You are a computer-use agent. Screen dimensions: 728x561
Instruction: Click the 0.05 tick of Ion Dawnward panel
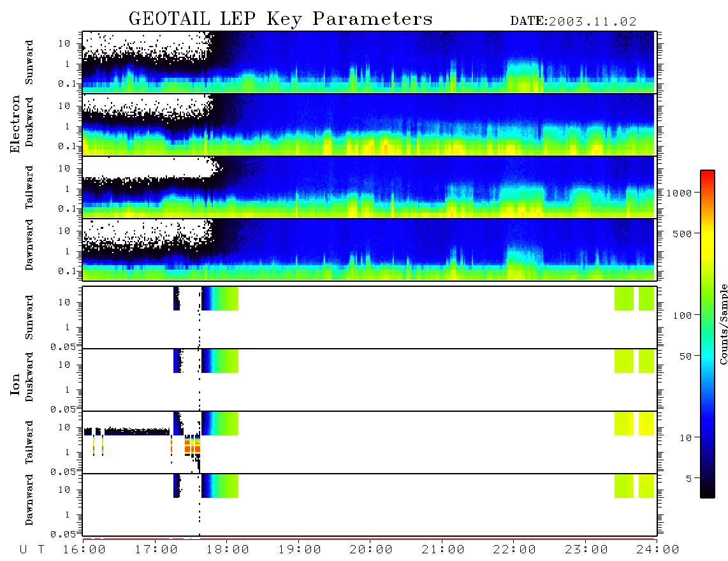62,534
